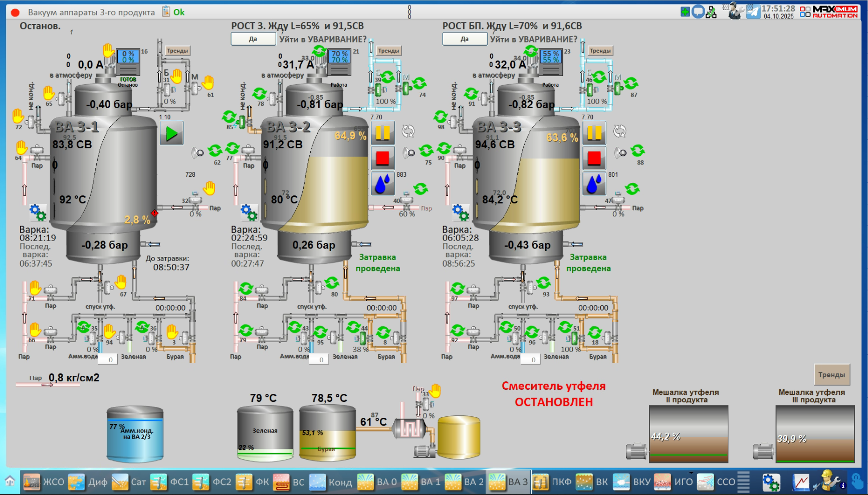Switch to the ВА 2 screen tab
Screen dimensions: 868x495
tap(465, 482)
